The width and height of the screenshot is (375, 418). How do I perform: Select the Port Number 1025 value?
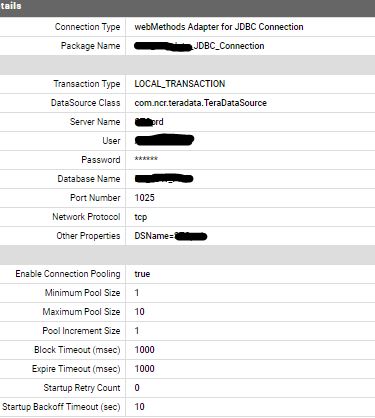[144, 198]
